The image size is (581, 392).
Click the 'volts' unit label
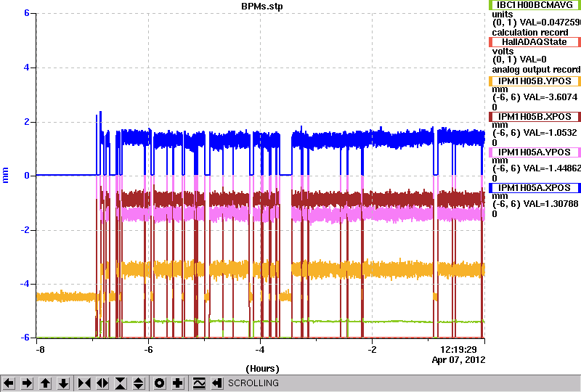coord(503,51)
